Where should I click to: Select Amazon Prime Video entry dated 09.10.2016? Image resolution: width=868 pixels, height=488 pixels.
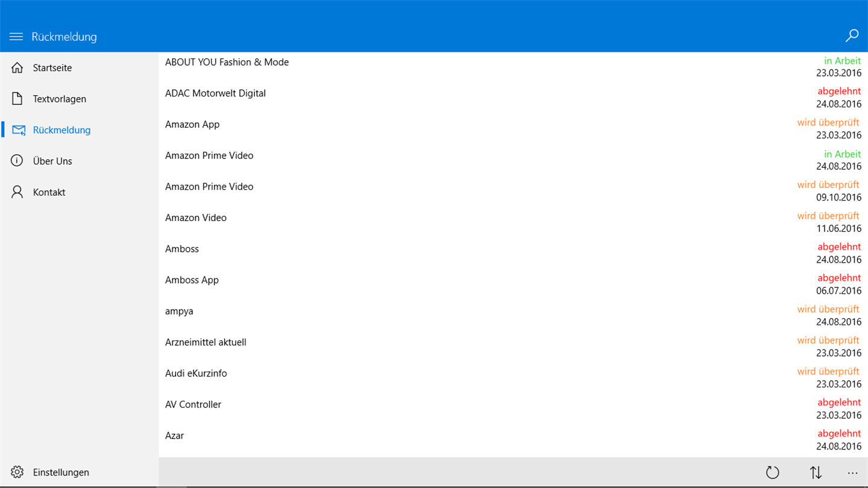click(x=513, y=191)
